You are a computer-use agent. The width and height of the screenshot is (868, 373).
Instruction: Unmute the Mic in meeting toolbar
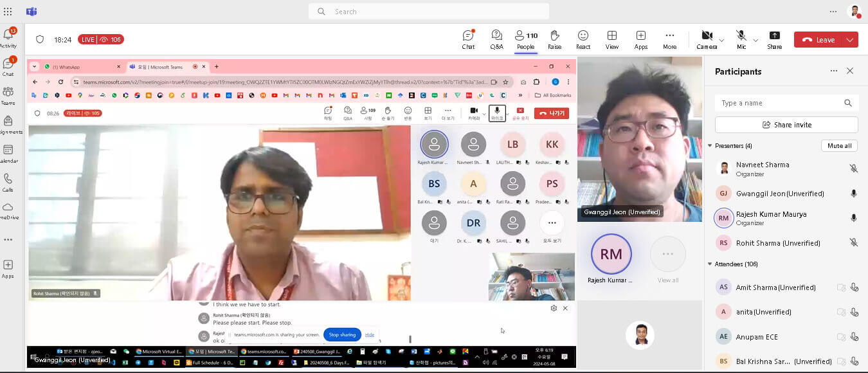(741, 39)
